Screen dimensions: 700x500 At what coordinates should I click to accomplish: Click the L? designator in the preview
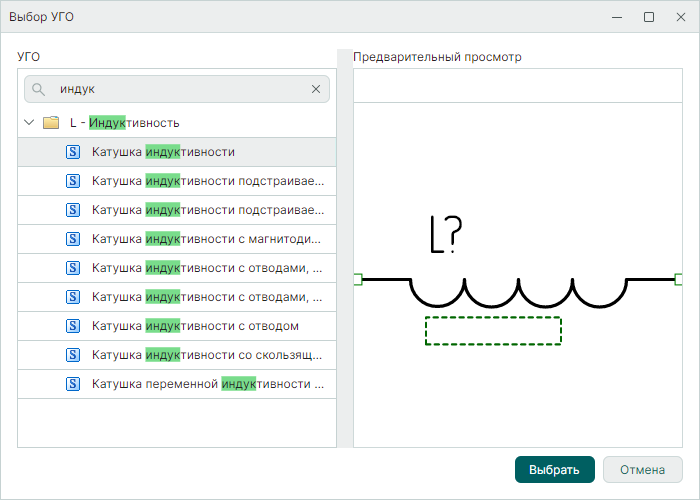[444, 235]
